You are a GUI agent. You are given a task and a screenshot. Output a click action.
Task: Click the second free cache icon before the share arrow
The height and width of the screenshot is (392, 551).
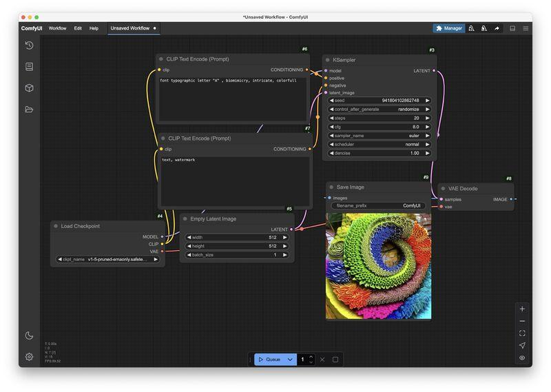pos(484,28)
